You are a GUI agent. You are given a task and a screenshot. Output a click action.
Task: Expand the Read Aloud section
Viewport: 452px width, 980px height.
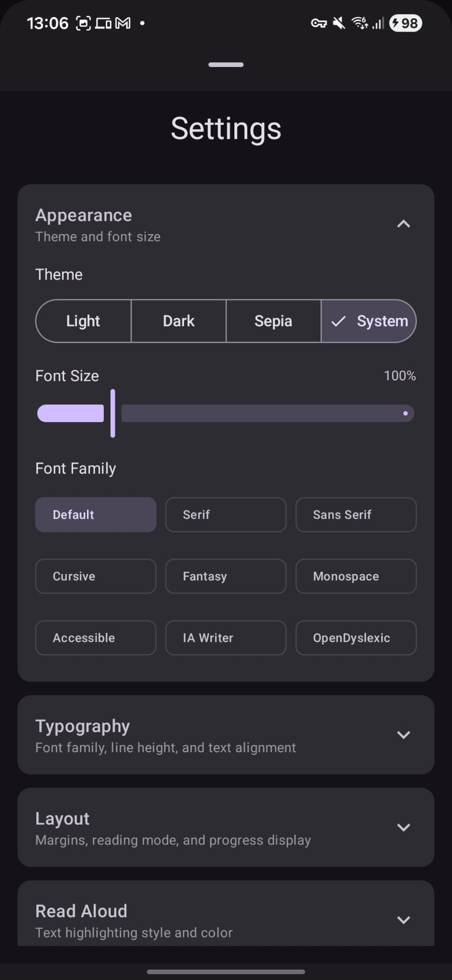[403, 920]
